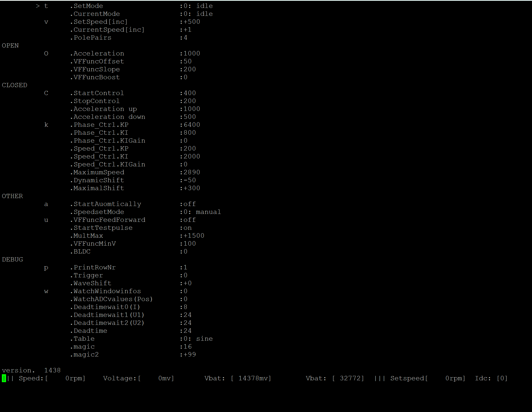532x412 pixels.
Task: Click the '>' selection marker beside SetMode
Action: click(x=38, y=6)
